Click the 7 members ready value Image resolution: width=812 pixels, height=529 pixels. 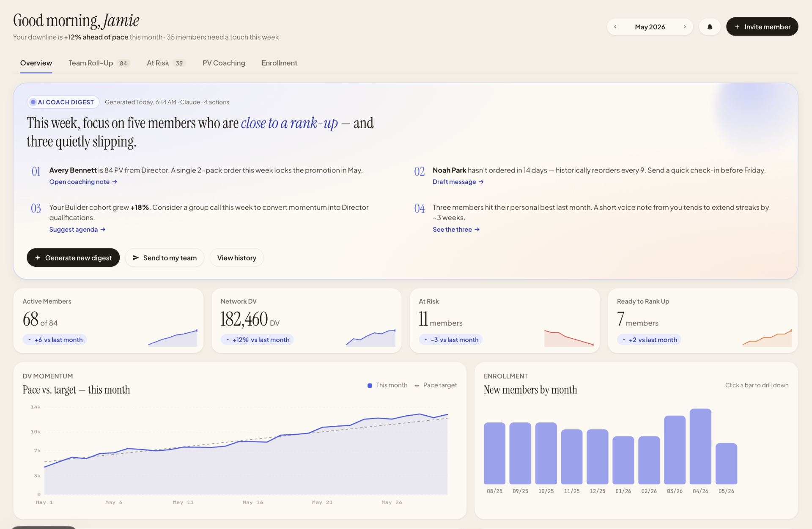(638, 319)
